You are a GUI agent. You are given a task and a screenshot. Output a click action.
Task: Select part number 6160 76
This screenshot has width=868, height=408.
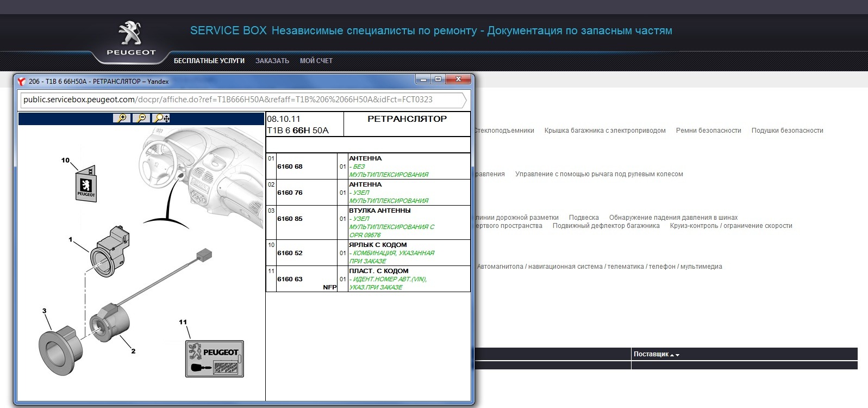click(290, 193)
